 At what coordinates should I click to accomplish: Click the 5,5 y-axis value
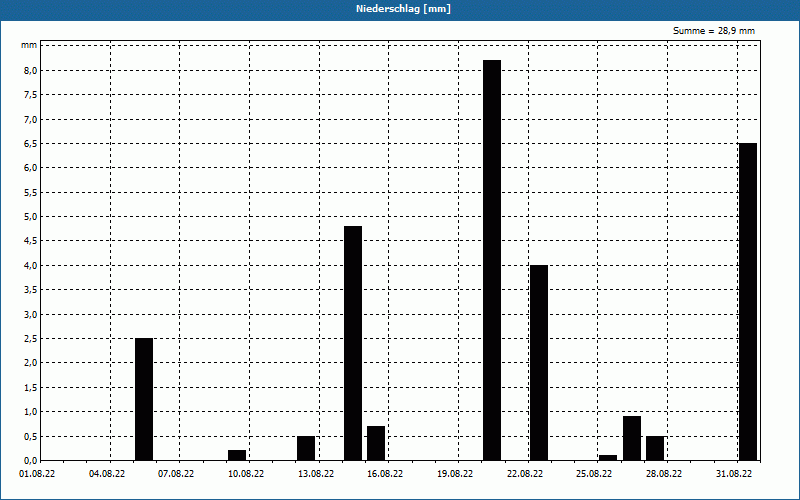(x=31, y=192)
